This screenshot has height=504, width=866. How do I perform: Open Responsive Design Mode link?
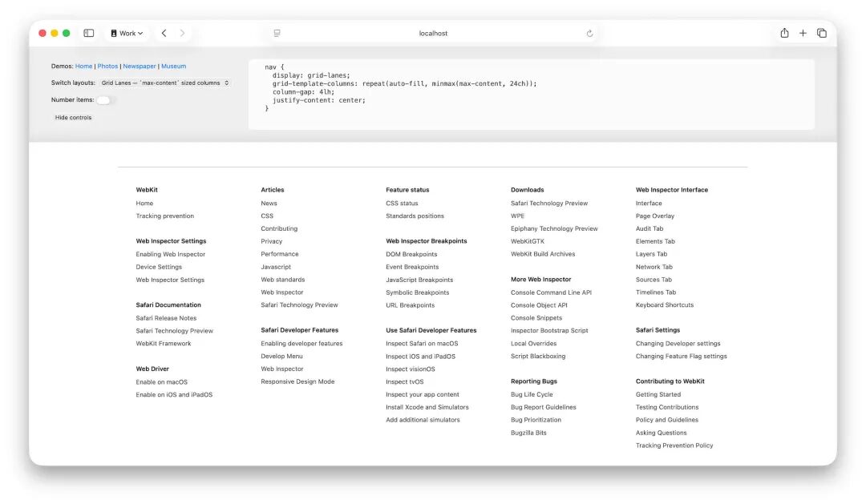(297, 382)
